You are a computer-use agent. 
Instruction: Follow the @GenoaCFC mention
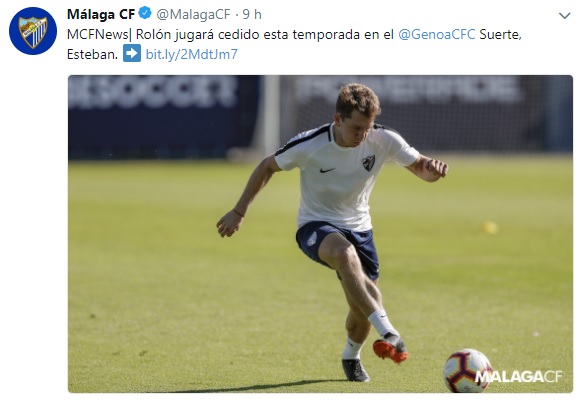point(436,35)
